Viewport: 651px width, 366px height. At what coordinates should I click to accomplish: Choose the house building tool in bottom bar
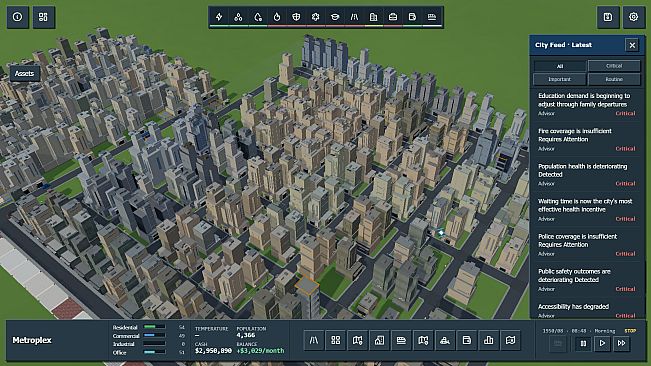(379, 341)
